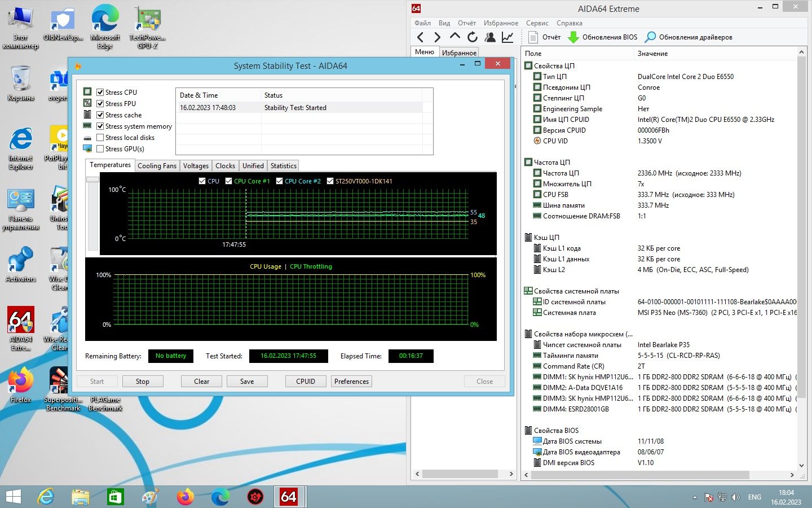The image size is (812, 508).
Task: Click the temperature graph vertical slider
Action: (92, 179)
